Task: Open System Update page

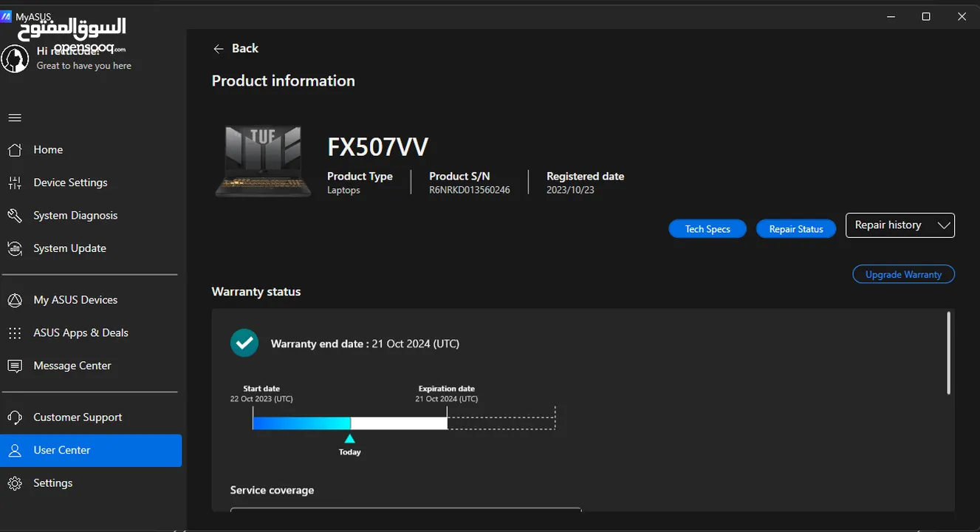Action: click(91, 248)
